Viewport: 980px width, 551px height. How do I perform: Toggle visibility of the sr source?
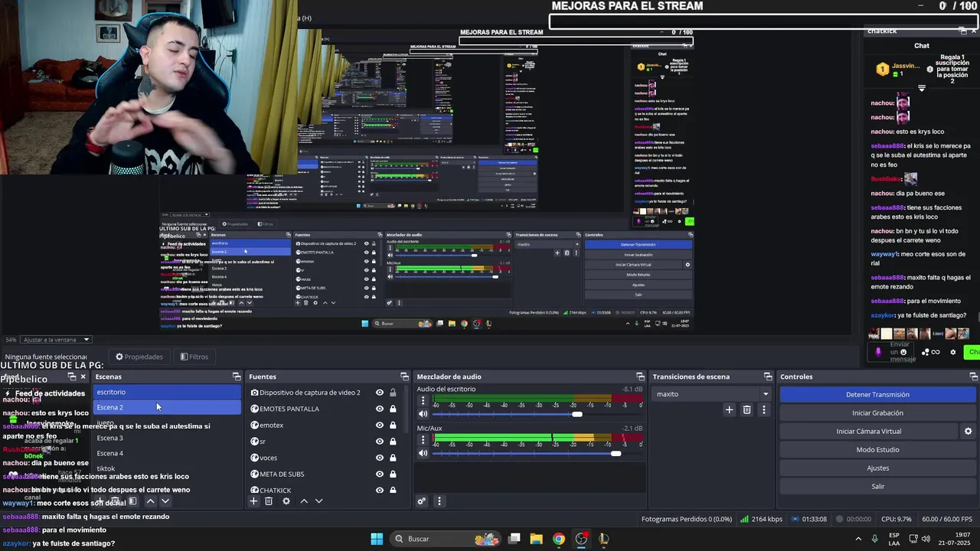click(x=379, y=442)
